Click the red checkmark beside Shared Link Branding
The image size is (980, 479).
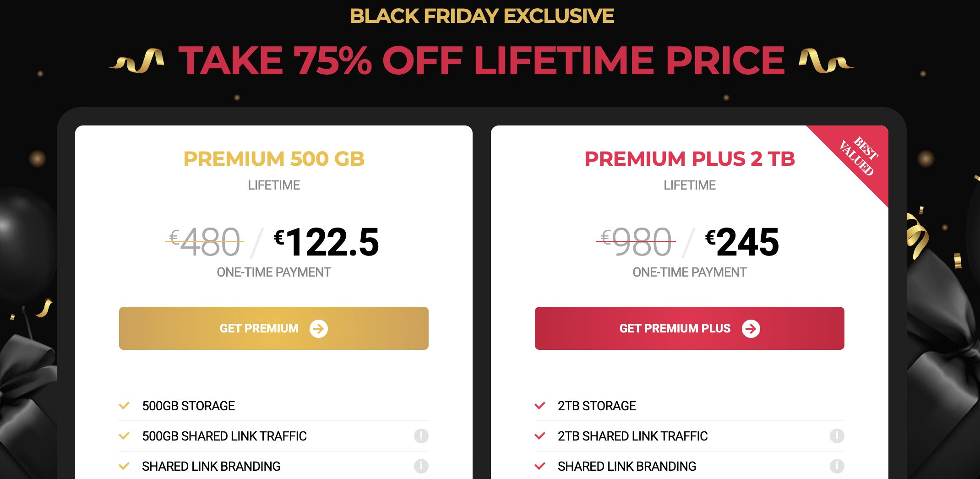[x=540, y=466]
